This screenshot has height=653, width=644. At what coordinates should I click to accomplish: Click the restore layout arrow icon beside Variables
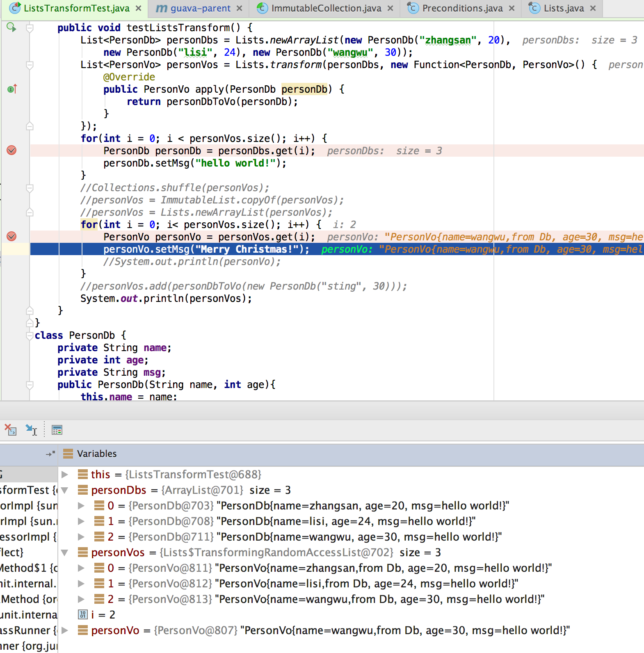(50, 454)
